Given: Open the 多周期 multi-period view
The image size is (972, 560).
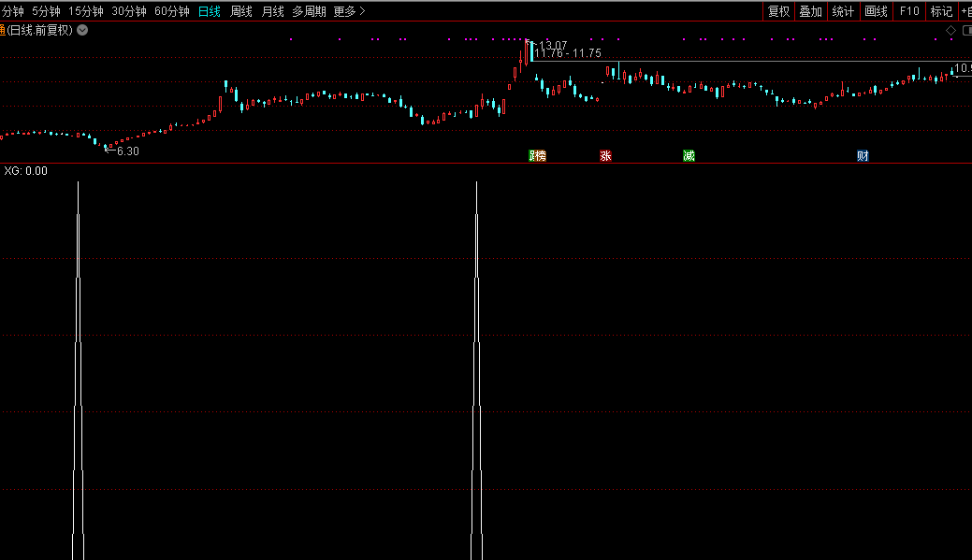Looking at the screenshot, I should [x=309, y=11].
